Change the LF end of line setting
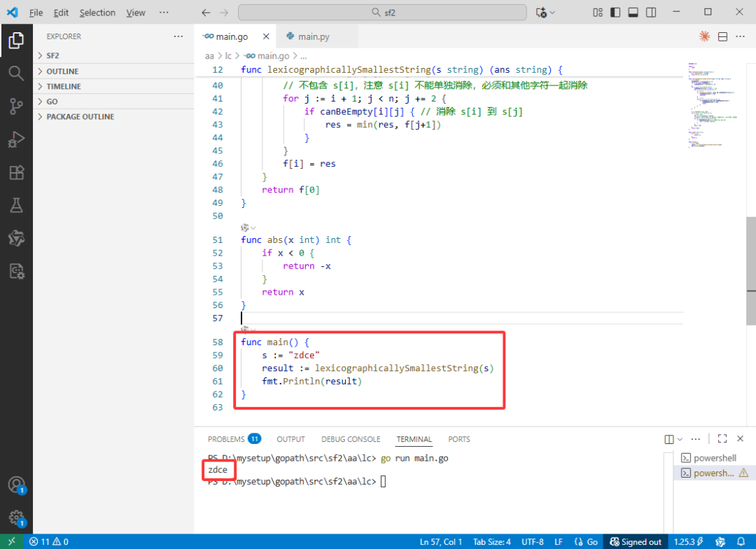Image resolution: width=756 pixels, height=549 pixels. click(x=559, y=542)
